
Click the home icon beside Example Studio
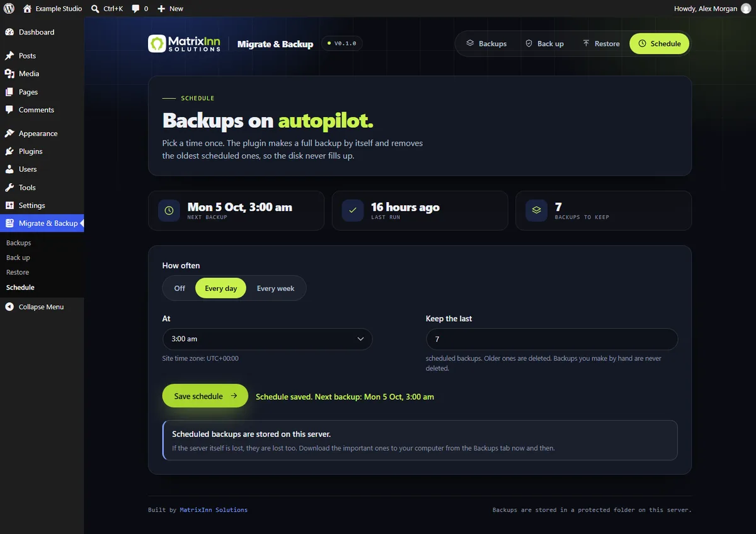(x=27, y=9)
